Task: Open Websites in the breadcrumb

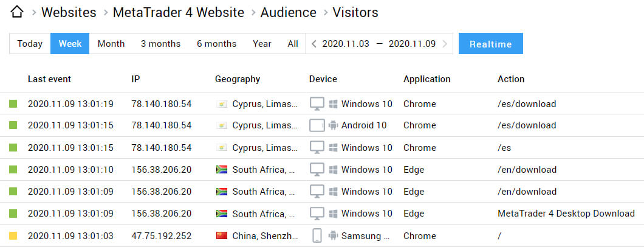Action: click(69, 12)
